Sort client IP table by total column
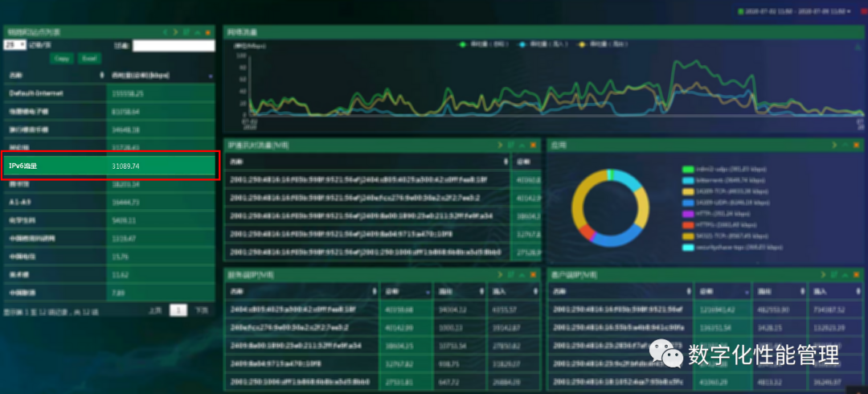This screenshot has height=394, width=868. [x=747, y=291]
